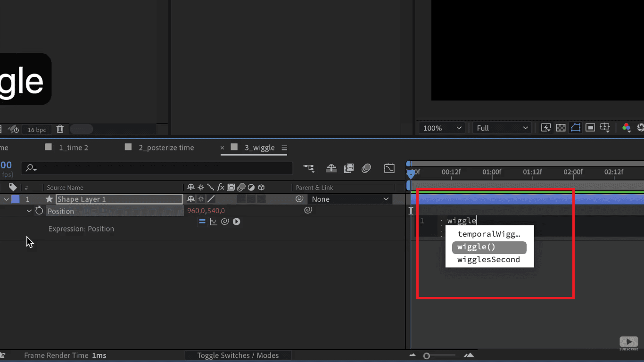
Task: Click the fx column header icon
Action: pyautogui.click(x=221, y=187)
